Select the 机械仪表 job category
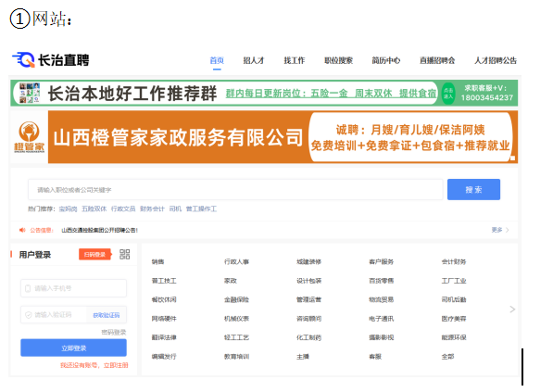This screenshot has height=392, width=553. click(x=236, y=319)
